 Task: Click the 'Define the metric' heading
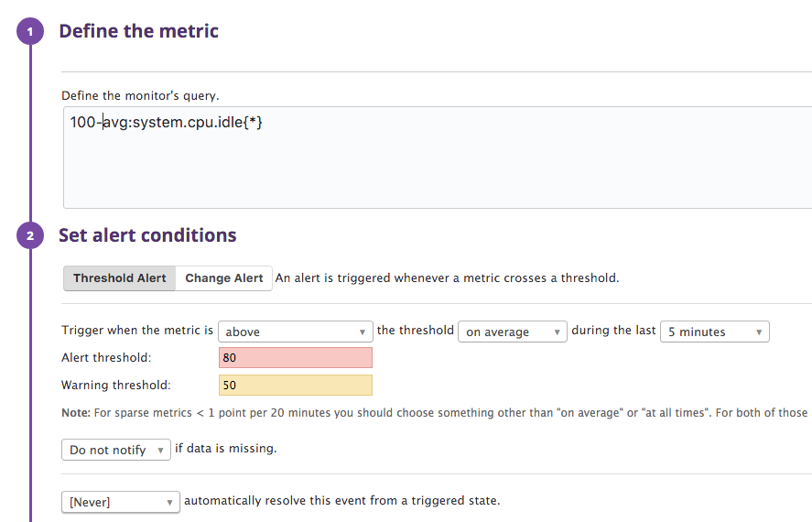[138, 31]
